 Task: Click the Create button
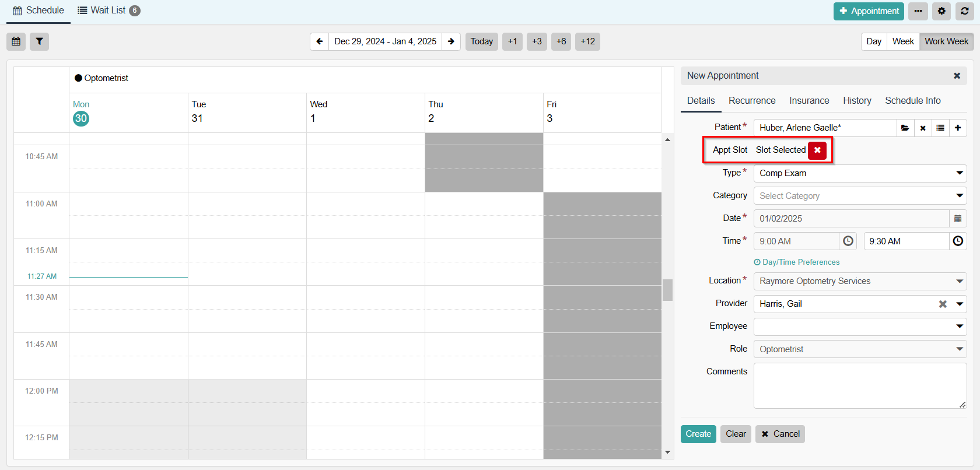click(698, 434)
